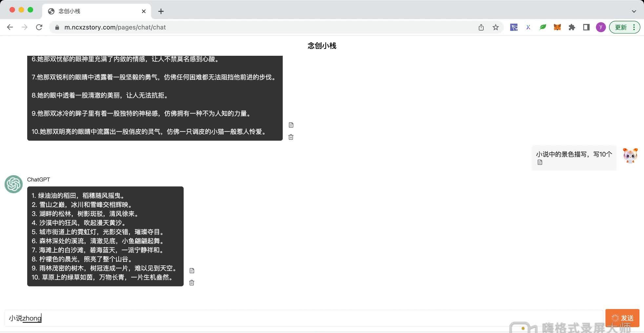Open the purple 'y' profile menu
This screenshot has height=333, width=644.
point(601,27)
